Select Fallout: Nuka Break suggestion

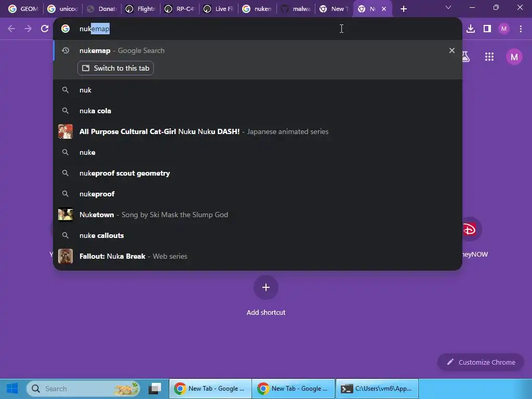[258, 256]
